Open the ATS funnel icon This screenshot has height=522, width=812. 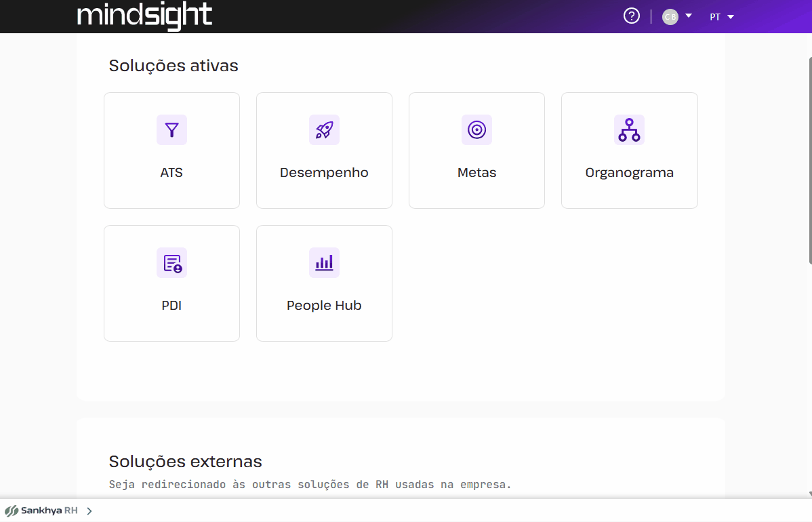(171, 129)
